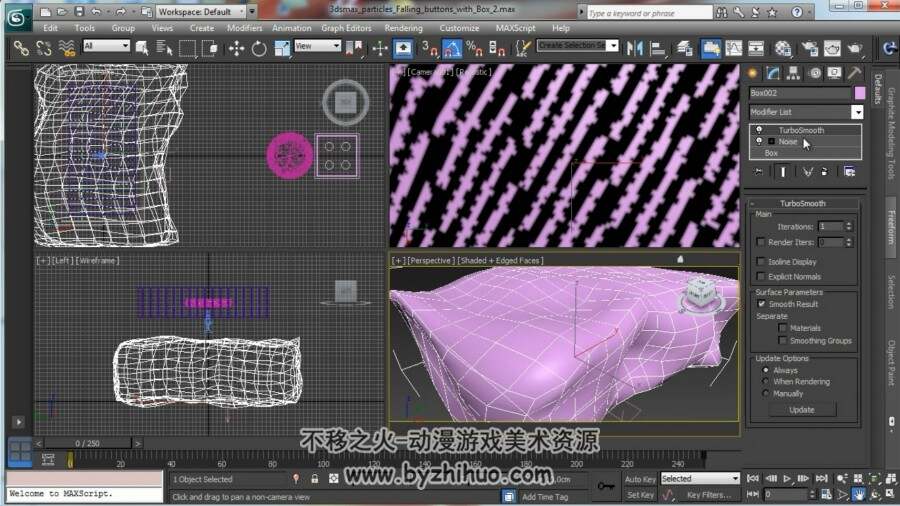The width and height of the screenshot is (900, 506).
Task: Open the Layer Manager
Action: [x=684, y=49]
